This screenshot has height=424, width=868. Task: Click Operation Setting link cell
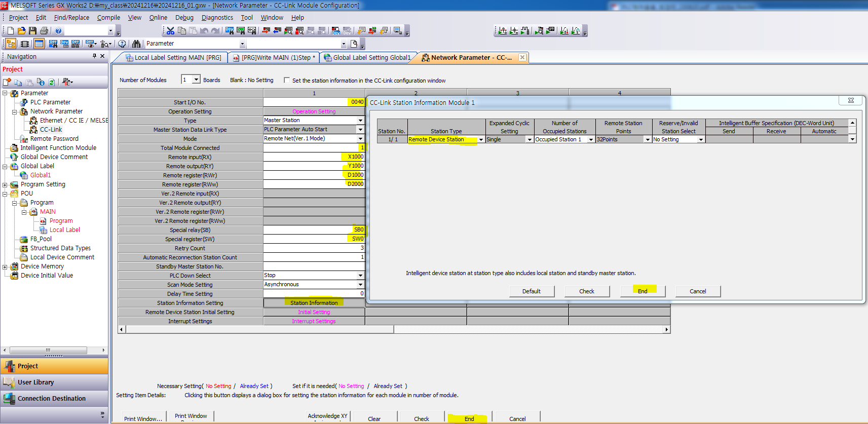[314, 111]
